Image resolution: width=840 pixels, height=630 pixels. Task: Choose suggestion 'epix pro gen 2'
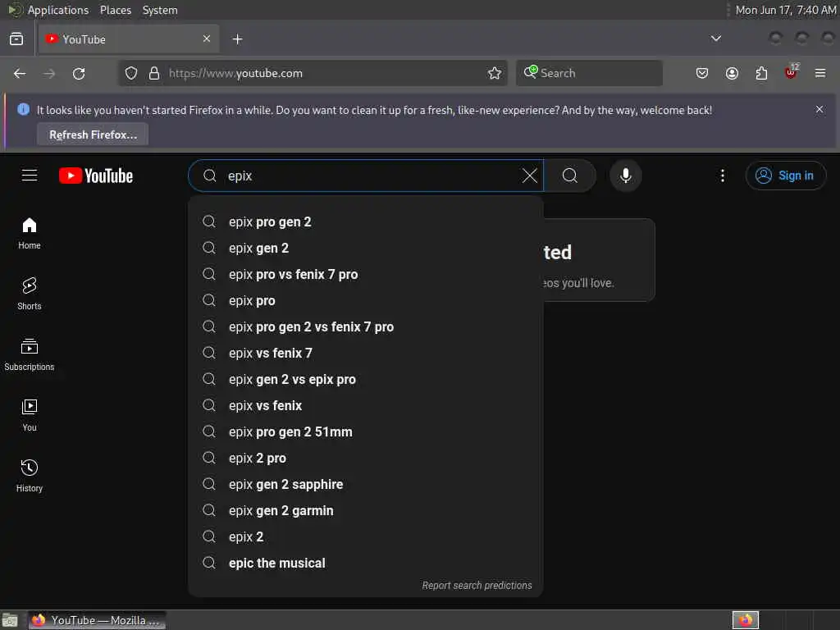tap(365, 221)
